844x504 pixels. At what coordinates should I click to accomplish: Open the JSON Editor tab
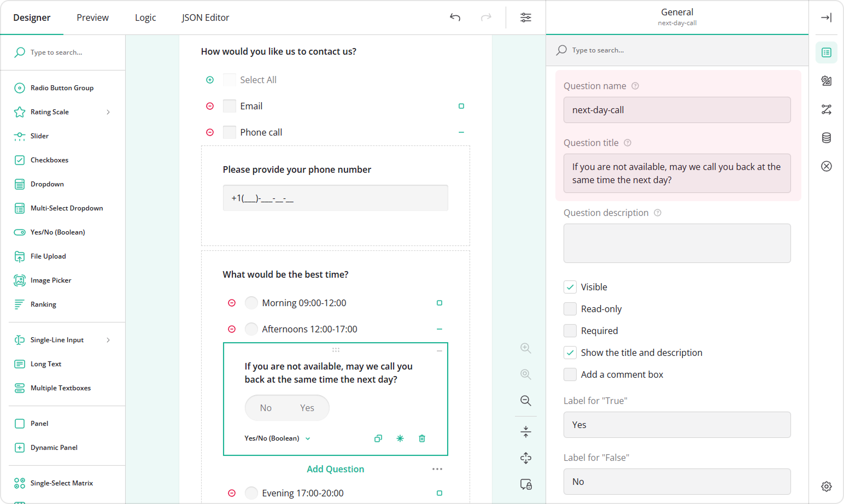pyautogui.click(x=206, y=17)
